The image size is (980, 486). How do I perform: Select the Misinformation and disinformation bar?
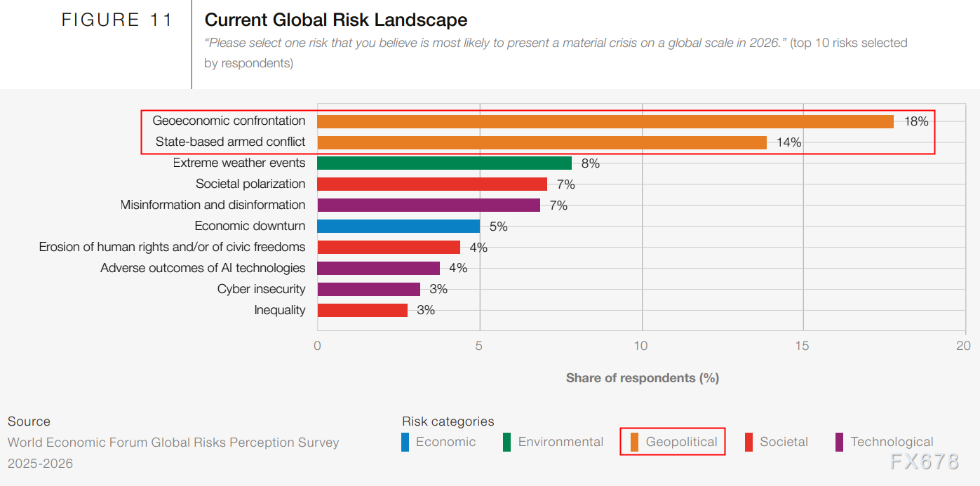(x=428, y=205)
